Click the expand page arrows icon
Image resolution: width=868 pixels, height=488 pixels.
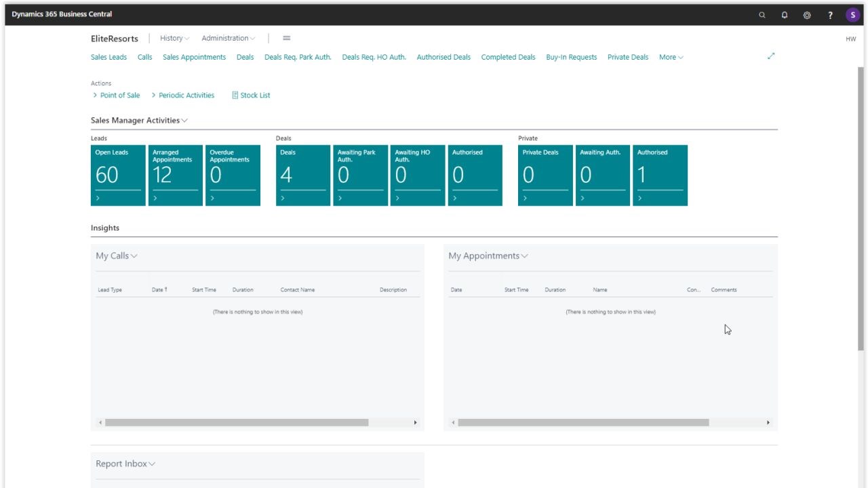771,56
